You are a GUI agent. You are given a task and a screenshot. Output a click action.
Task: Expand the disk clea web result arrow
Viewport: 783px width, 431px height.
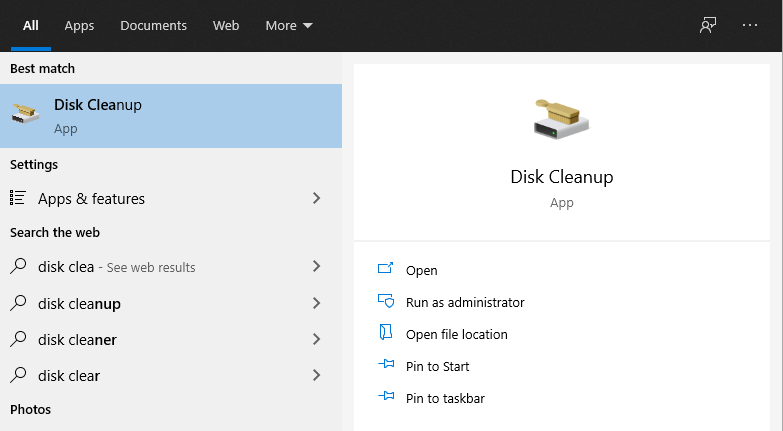pos(316,266)
